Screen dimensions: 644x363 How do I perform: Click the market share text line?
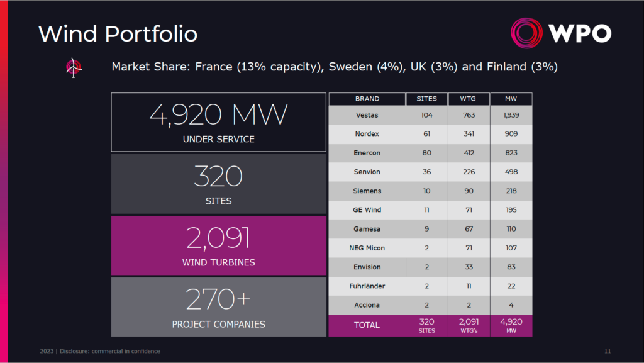coord(334,67)
